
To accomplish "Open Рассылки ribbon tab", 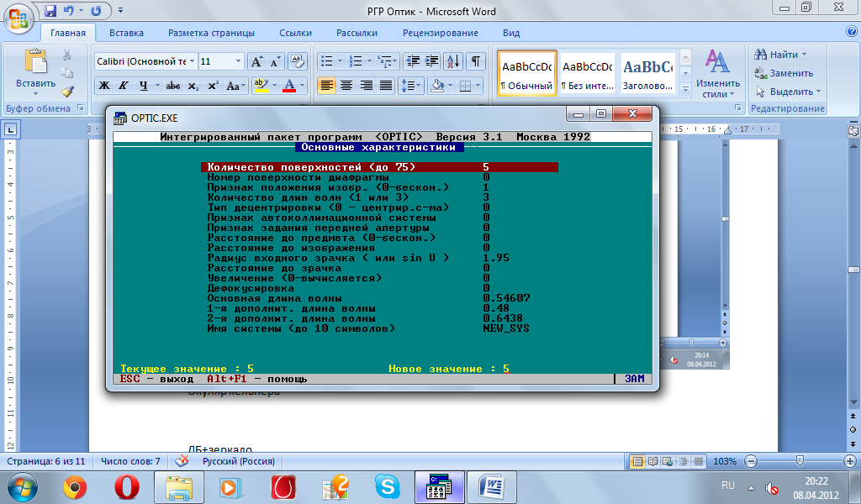I will pyautogui.click(x=357, y=33).
